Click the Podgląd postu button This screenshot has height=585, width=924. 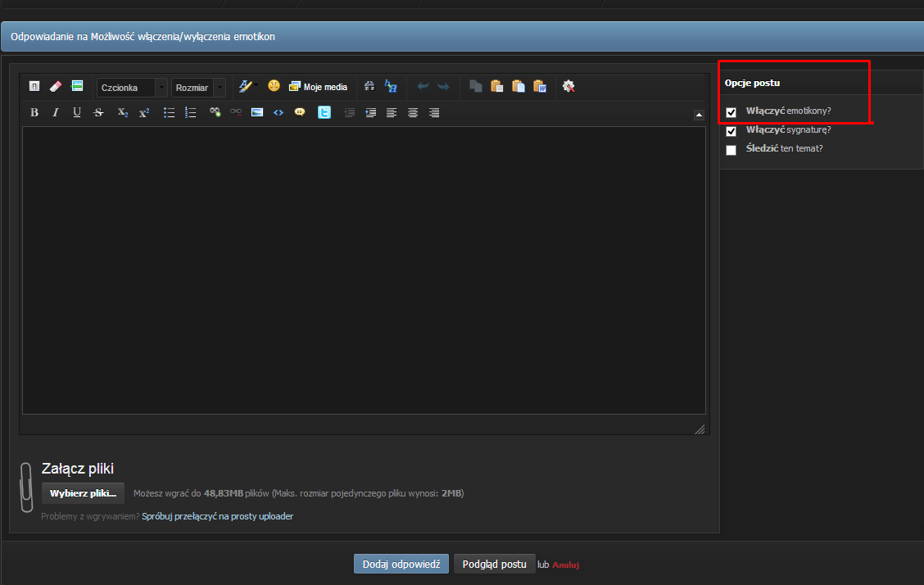tap(495, 564)
